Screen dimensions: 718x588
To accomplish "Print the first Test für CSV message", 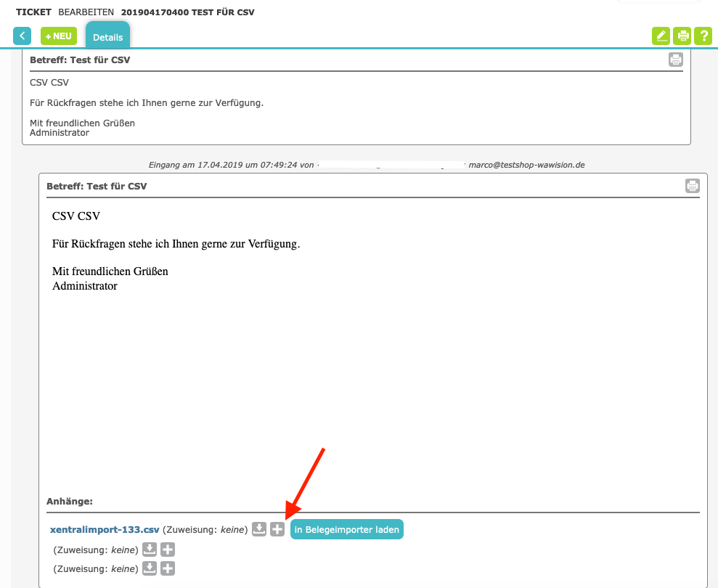I will click(x=676, y=60).
